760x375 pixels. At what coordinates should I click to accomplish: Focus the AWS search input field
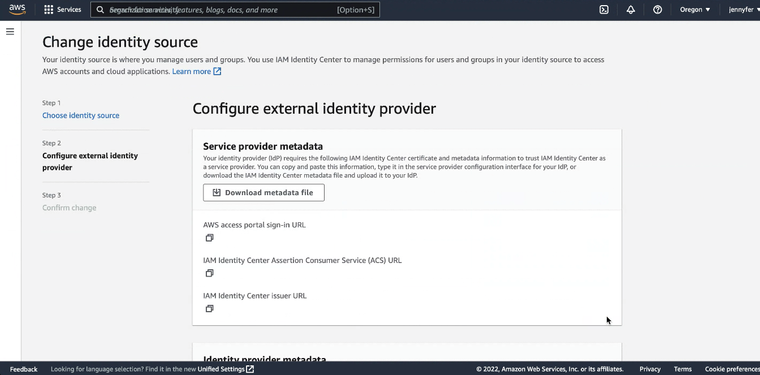click(235, 10)
